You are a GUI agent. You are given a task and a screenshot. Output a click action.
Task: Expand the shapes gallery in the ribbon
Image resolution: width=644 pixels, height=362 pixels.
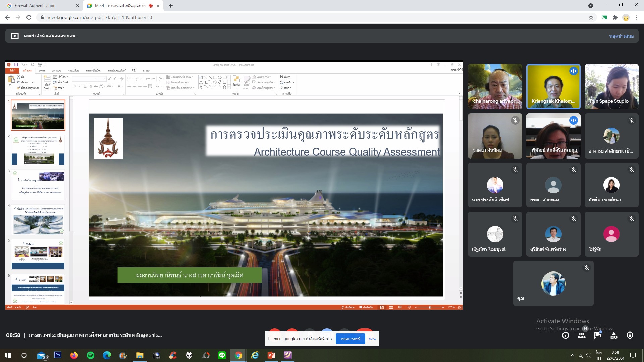tap(229, 87)
